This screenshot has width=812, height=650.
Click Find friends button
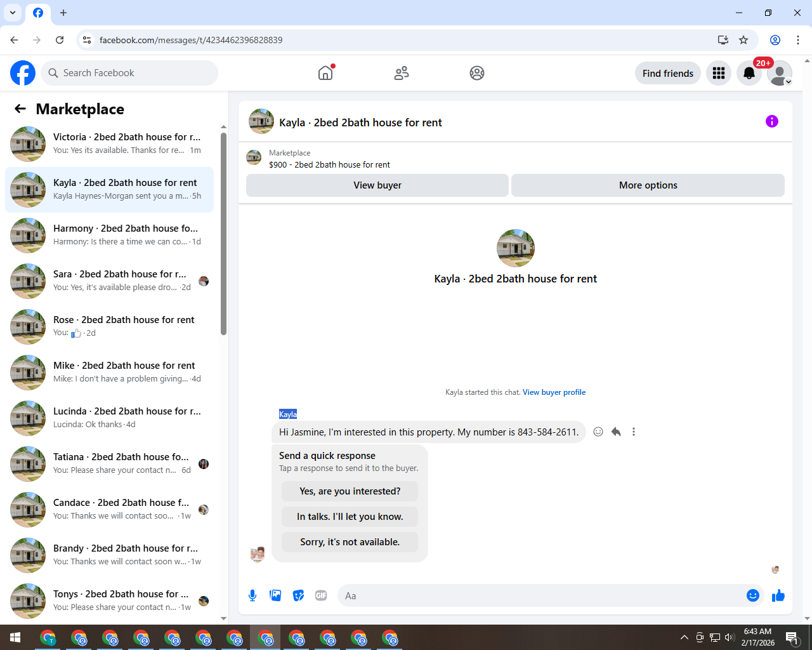tap(668, 73)
